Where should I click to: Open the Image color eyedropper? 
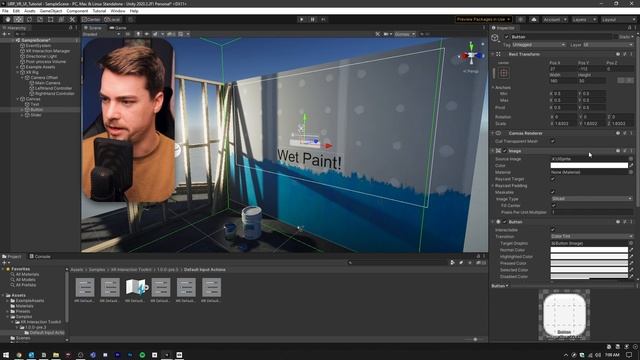(x=631, y=165)
